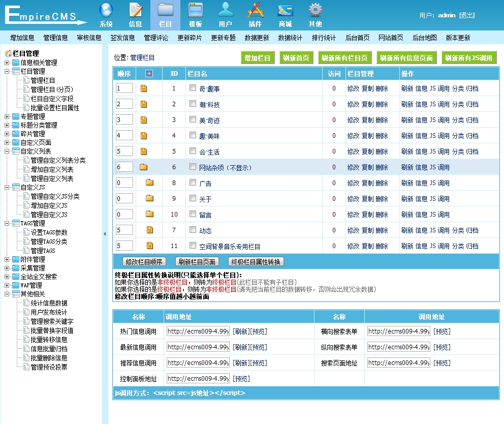This screenshot has height=424, width=504.
Task: Click the home icon beside 栏目管理 title
Action: (x=8, y=53)
